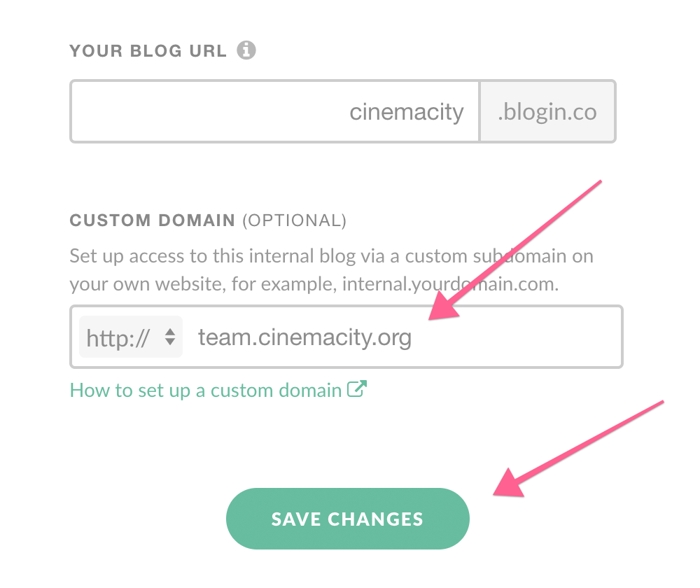Click the info icon beside Your Blog URL
The width and height of the screenshot is (700, 588).
point(246,50)
